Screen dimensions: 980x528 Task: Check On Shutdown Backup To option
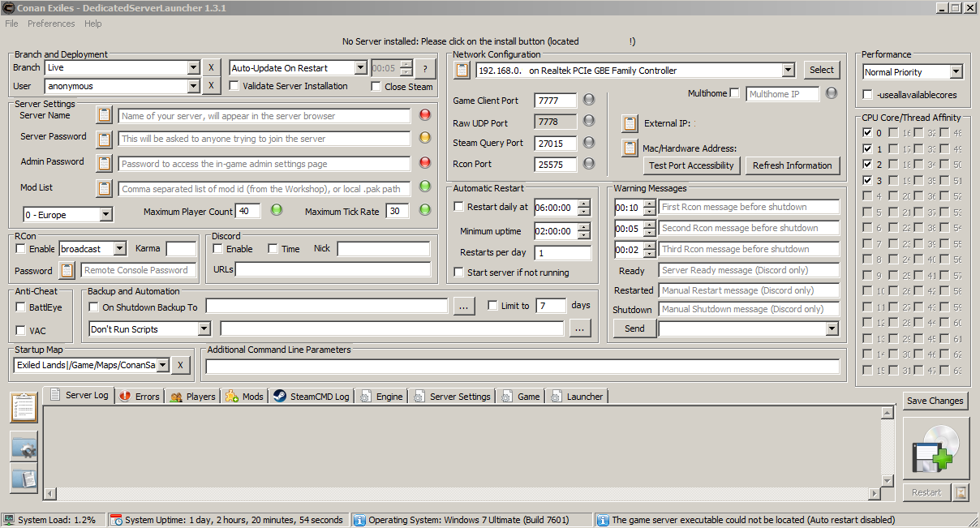(94, 307)
